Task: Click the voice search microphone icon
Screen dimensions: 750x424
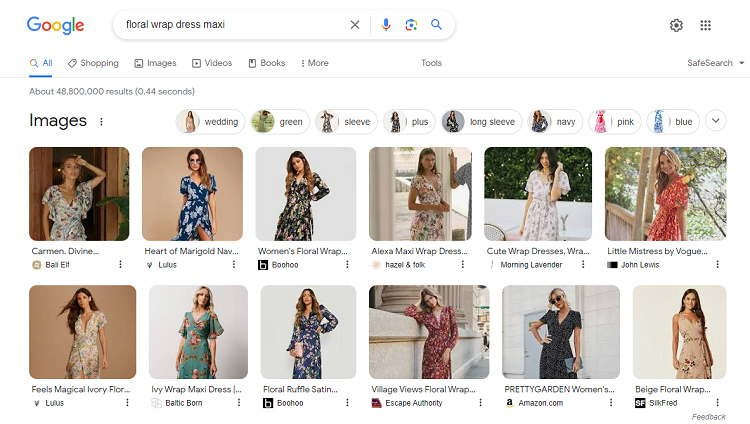Action: tap(386, 24)
